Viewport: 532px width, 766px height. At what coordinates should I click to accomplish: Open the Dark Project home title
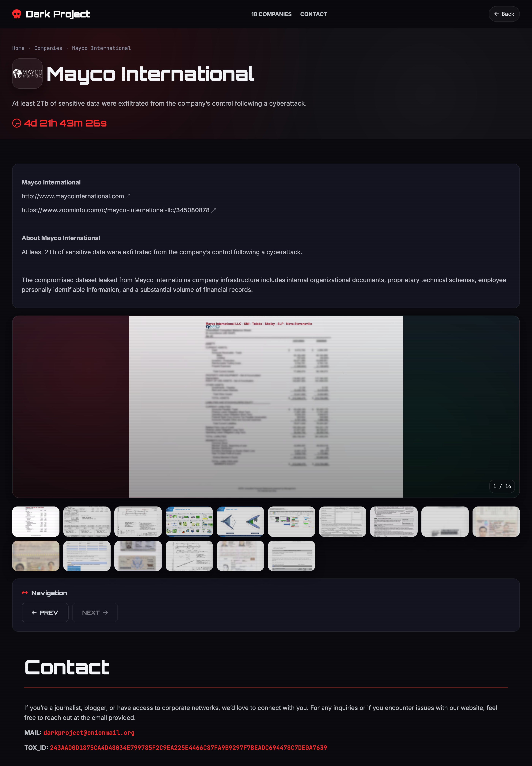tap(58, 14)
